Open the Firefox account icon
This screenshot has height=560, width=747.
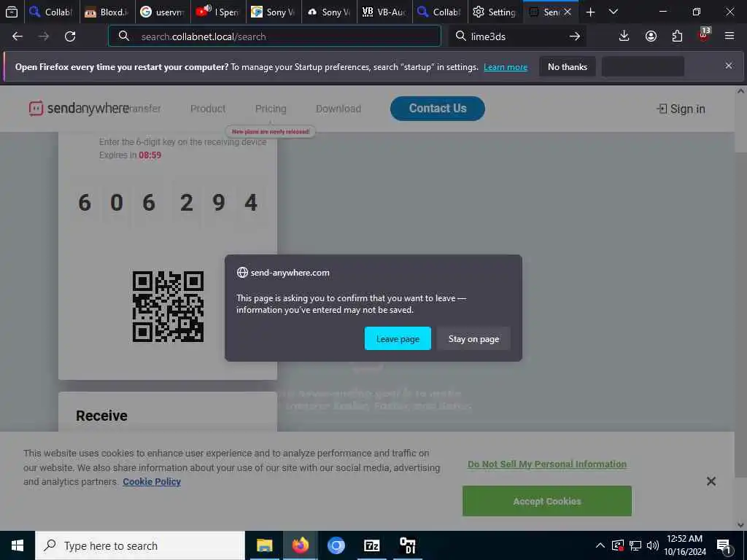point(651,36)
